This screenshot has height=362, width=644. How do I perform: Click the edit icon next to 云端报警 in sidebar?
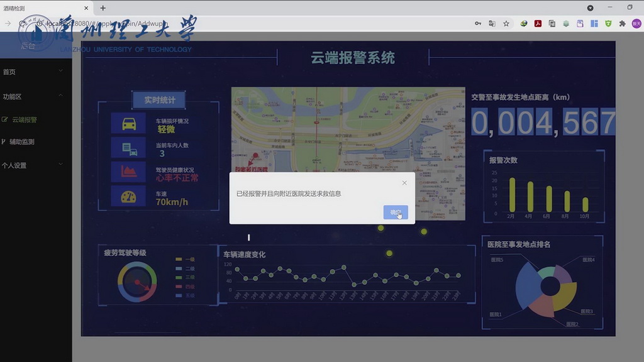5,119
